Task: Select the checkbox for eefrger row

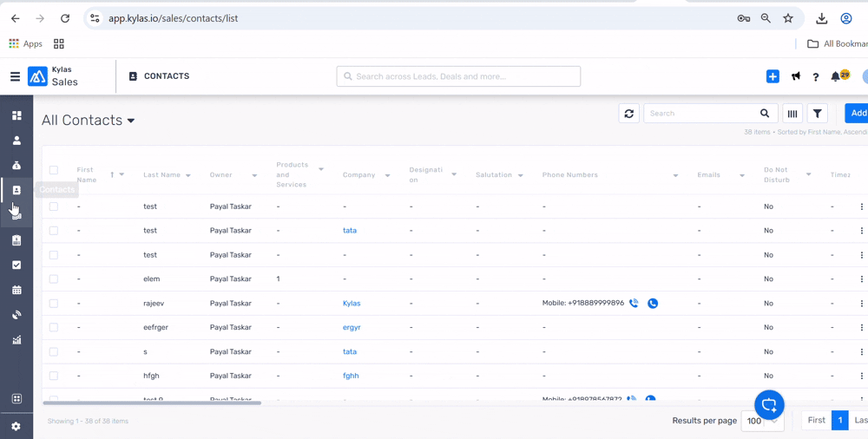Action: [54, 327]
